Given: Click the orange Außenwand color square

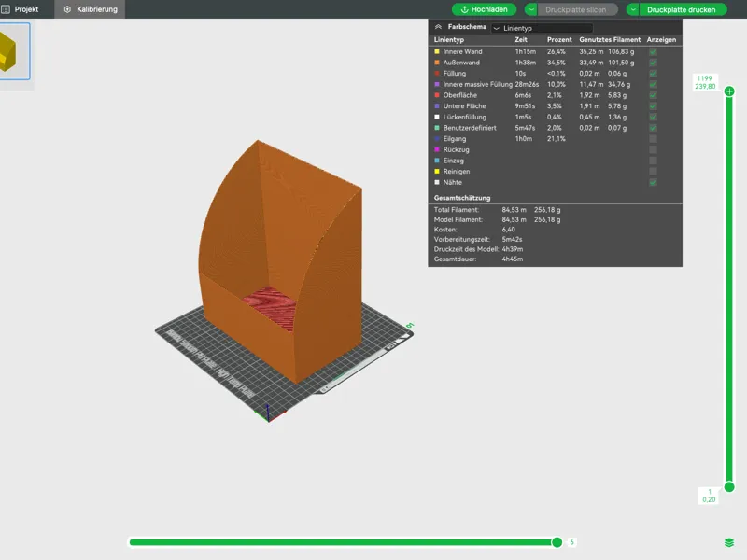Looking at the screenshot, I should click(437, 63).
